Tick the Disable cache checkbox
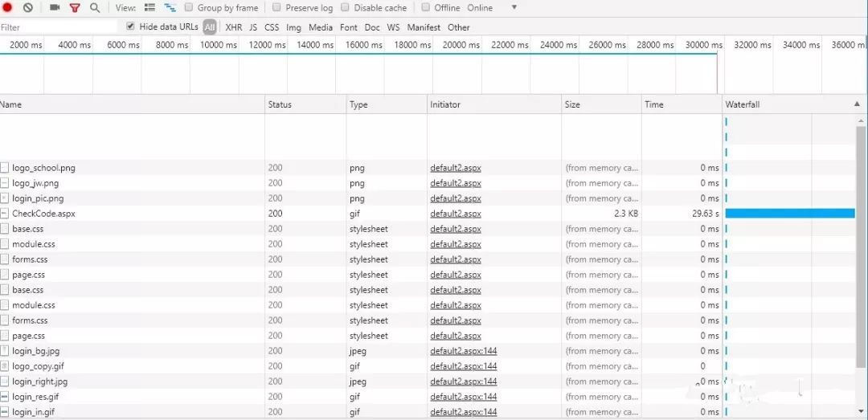Viewport: 868px width, 420px height. (x=346, y=7)
